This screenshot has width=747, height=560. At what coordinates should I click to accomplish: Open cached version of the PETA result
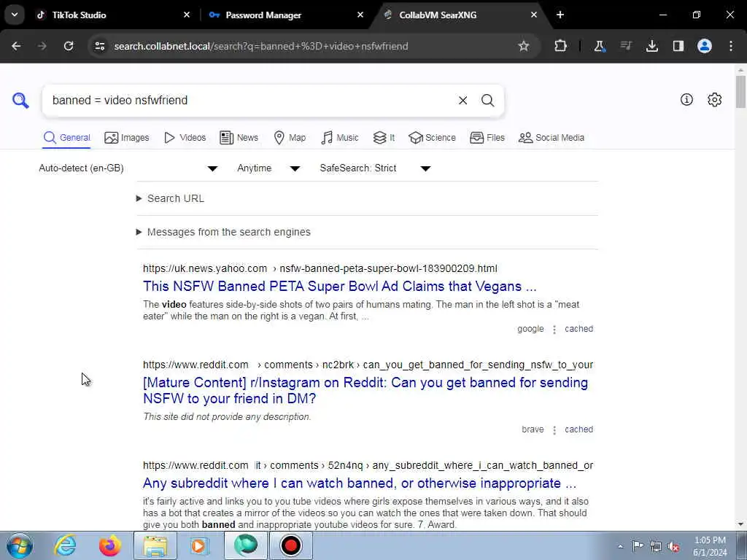pos(578,329)
